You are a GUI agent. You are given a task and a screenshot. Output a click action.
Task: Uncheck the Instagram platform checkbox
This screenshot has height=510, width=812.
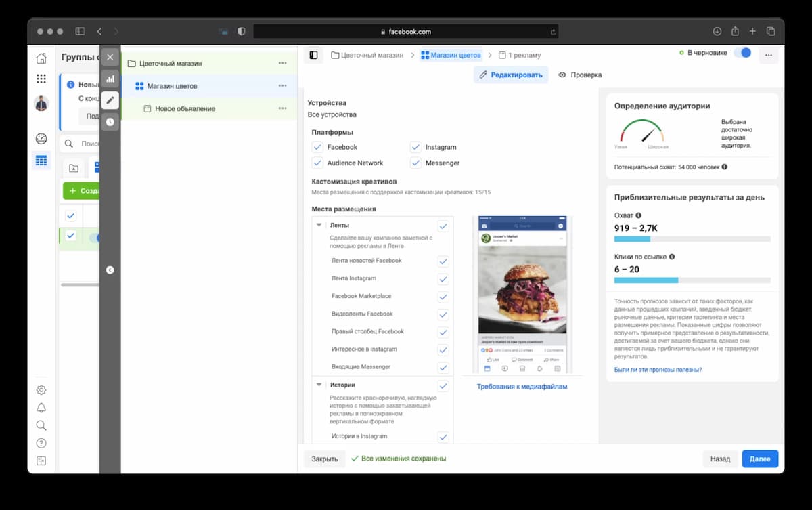click(415, 147)
